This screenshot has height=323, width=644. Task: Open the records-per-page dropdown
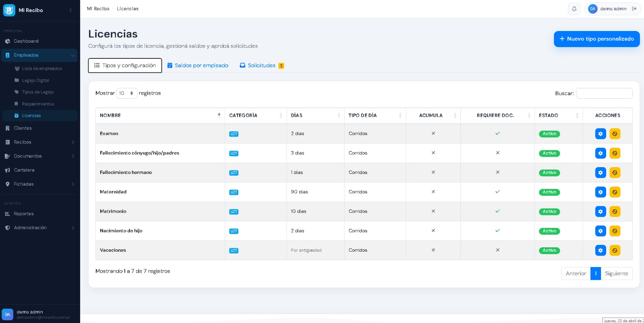coord(127,93)
